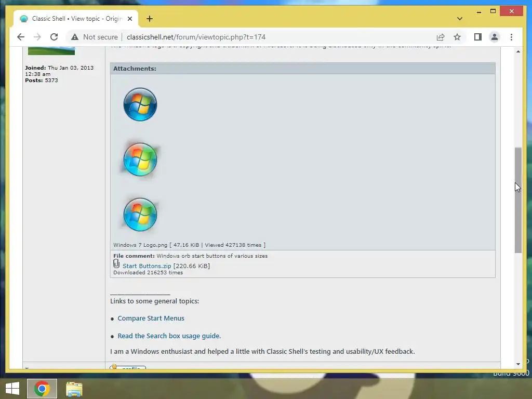Image resolution: width=532 pixels, height=399 pixels.
Task: Open File Explorer from the taskbar
Action: (x=74, y=389)
